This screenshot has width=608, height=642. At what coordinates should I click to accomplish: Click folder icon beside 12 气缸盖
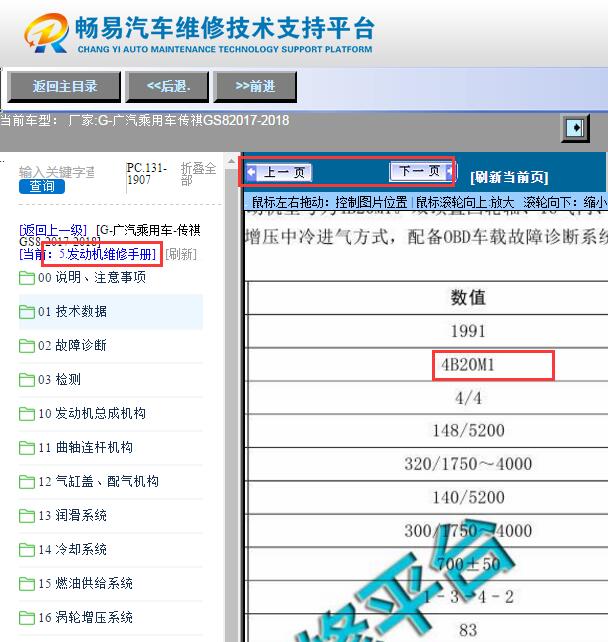click(27, 482)
